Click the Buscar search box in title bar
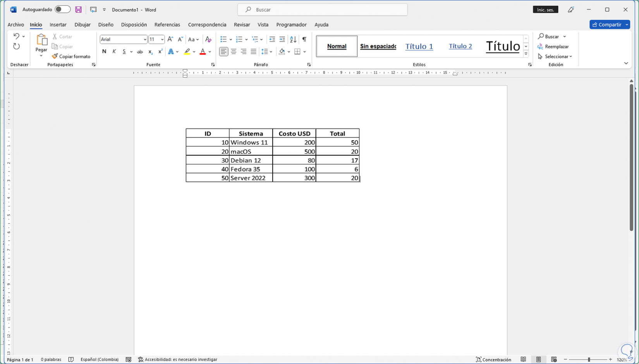639x364 pixels. pyautogui.click(x=323, y=10)
